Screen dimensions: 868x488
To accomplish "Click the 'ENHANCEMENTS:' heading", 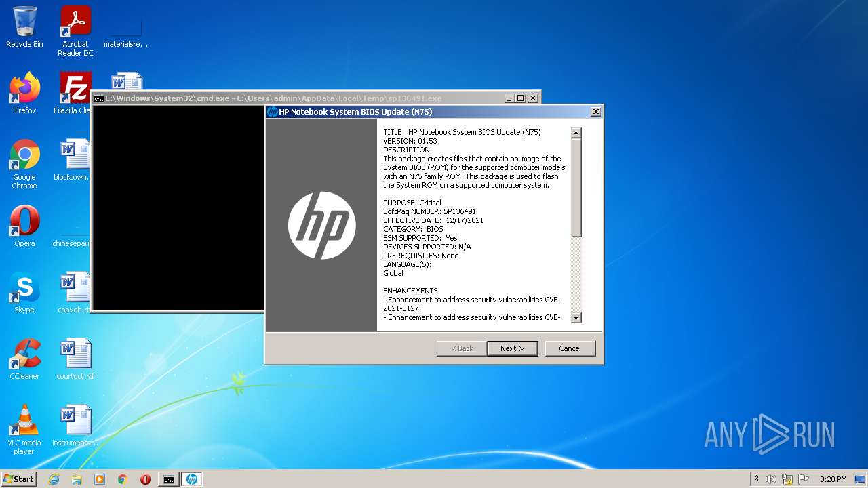I will pos(412,291).
